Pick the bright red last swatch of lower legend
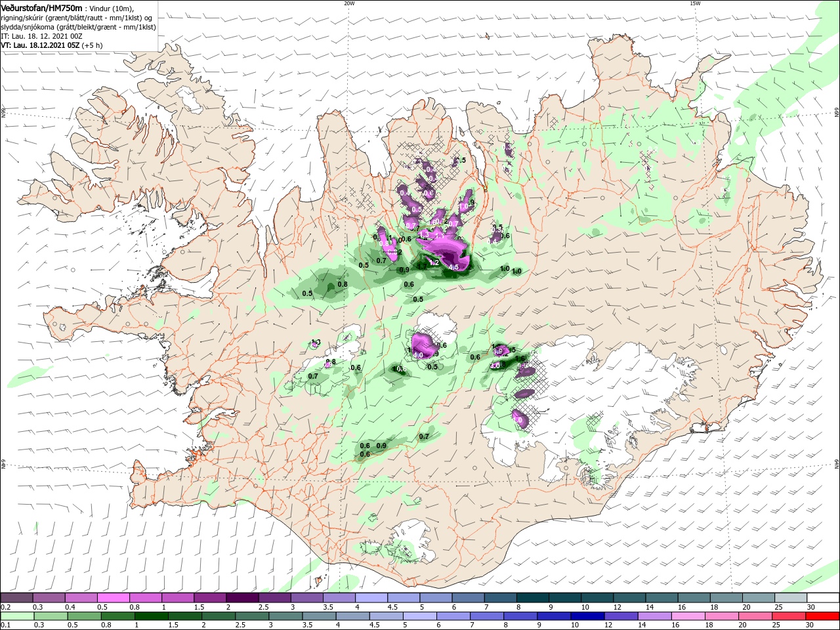 pyautogui.click(x=822, y=616)
